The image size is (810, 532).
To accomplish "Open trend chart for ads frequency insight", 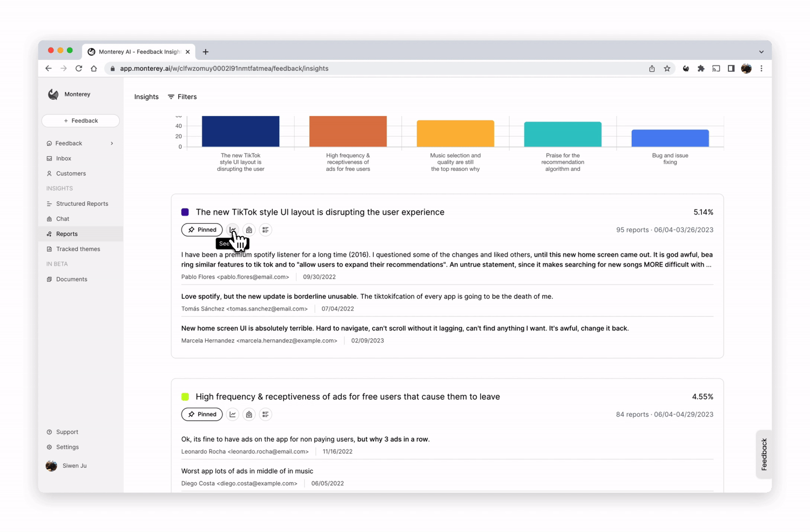I will [233, 414].
